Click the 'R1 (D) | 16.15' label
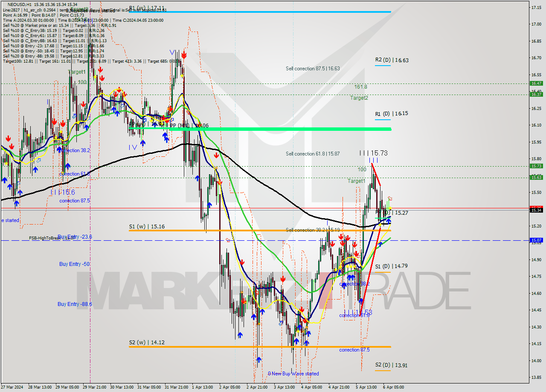 392,114
